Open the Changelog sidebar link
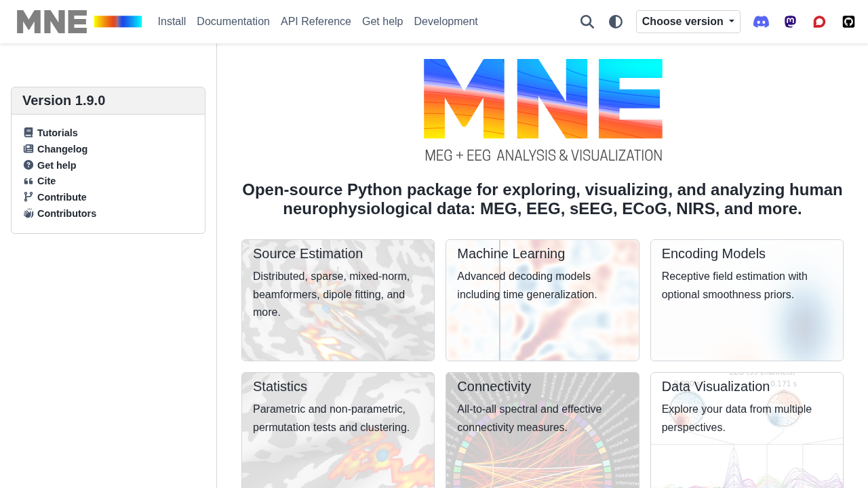 click(x=62, y=149)
